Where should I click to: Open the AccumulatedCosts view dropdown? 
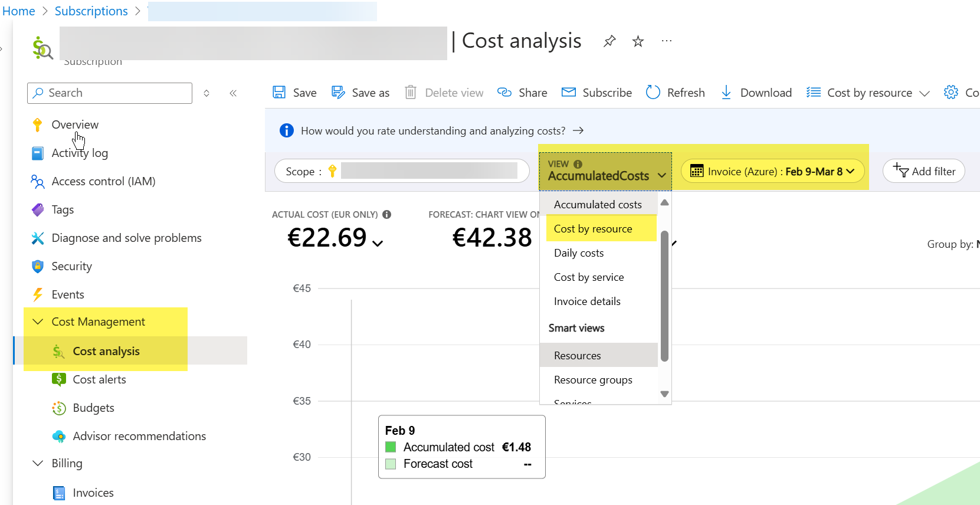(605, 171)
